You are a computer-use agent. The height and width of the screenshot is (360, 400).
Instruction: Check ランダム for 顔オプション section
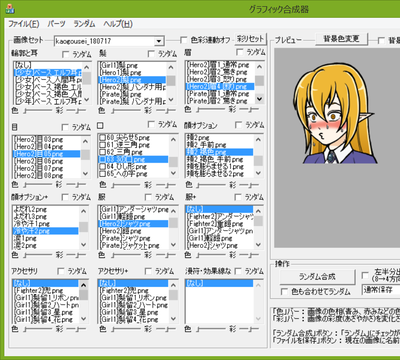238,125
